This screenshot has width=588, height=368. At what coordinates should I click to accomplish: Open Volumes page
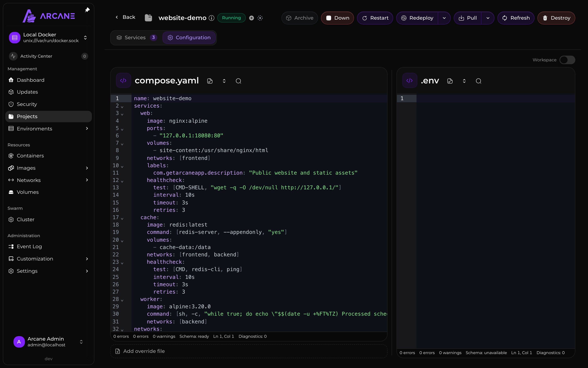49,192
